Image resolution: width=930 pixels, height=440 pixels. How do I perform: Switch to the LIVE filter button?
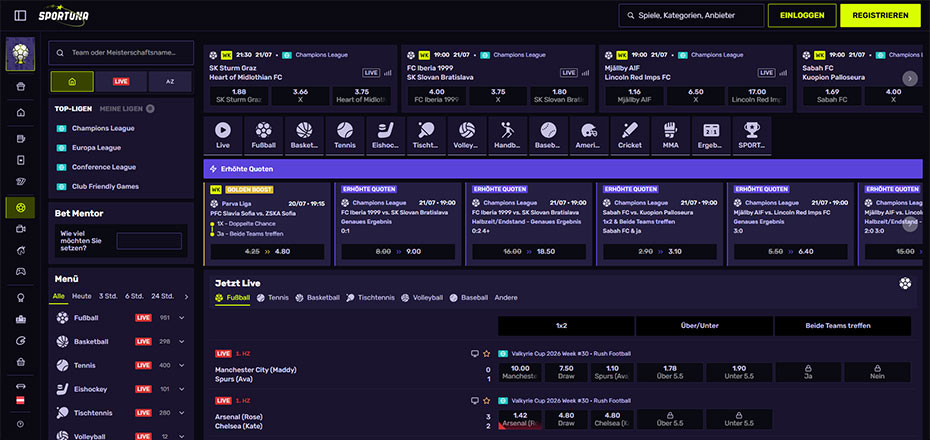pos(121,82)
